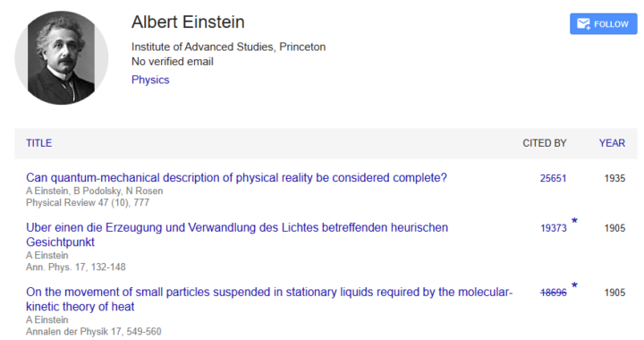The height and width of the screenshot is (340, 644).
Task: Click the envelope icon on Follow button
Action: coord(583,24)
